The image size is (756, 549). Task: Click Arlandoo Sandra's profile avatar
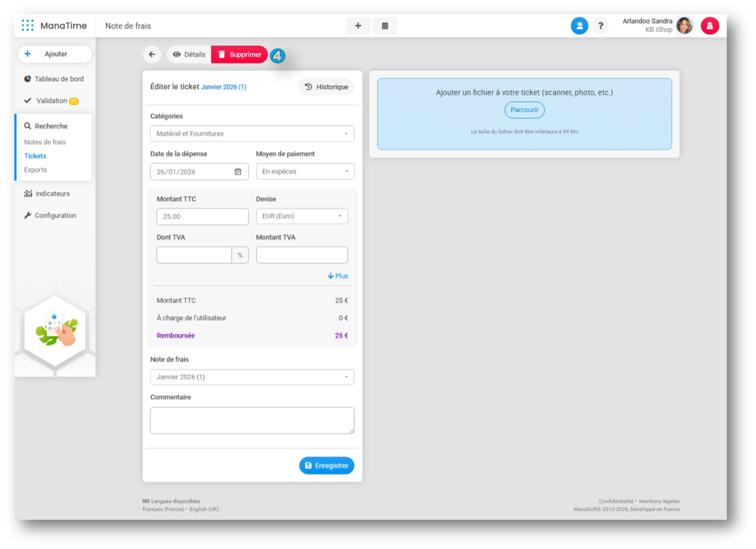684,26
